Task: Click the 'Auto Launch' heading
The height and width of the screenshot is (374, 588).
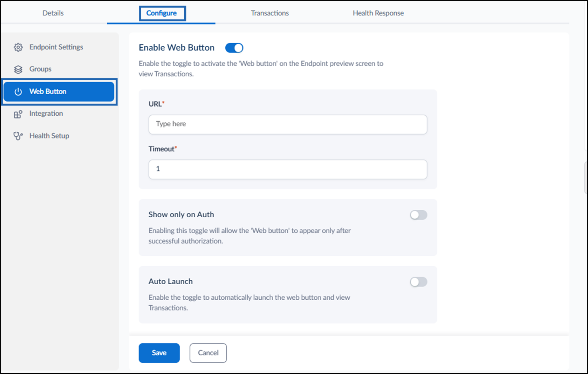Action: coord(171,281)
